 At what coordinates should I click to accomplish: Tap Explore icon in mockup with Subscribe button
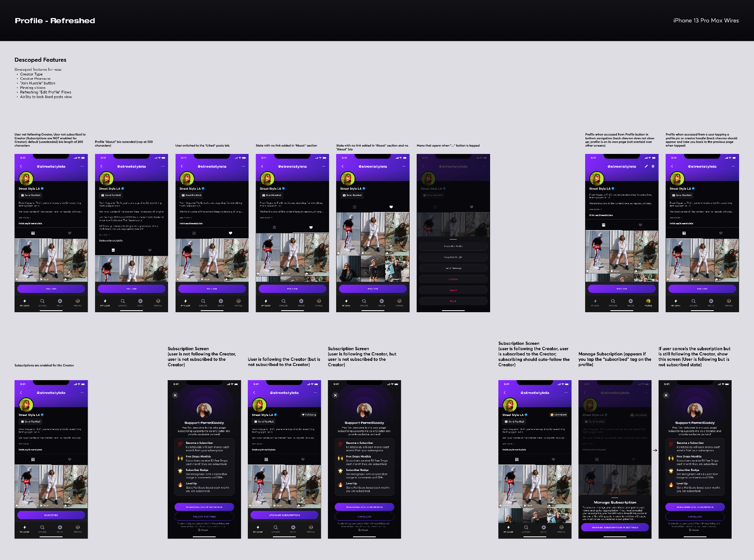click(42, 527)
